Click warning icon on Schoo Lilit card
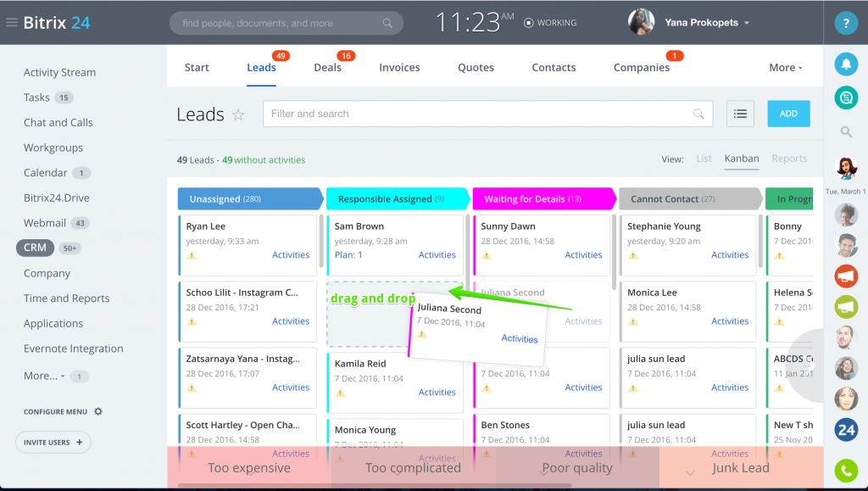Screen dimensions: 868x491 click(x=192, y=321)
